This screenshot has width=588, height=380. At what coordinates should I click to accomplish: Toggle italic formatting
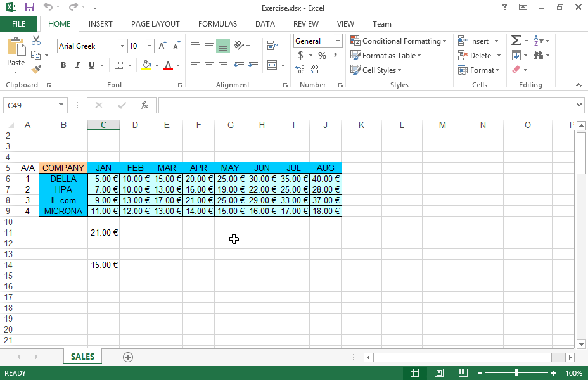tap(77, 65)
